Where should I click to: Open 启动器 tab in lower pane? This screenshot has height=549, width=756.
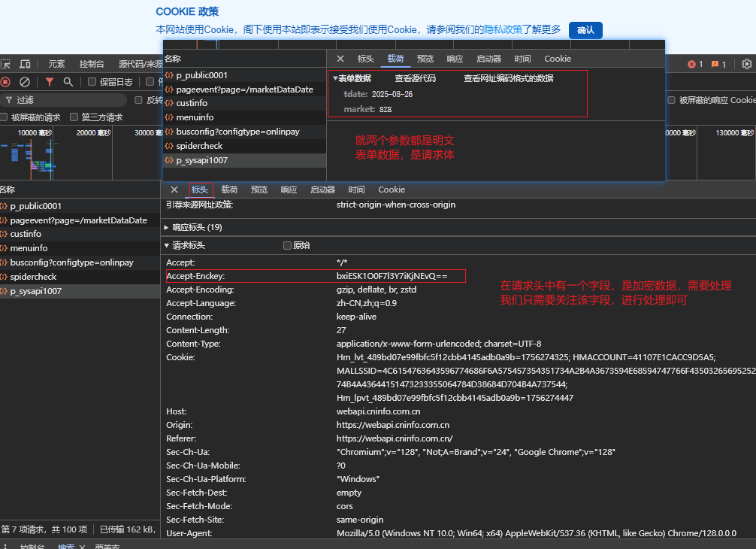click(322, 190)
